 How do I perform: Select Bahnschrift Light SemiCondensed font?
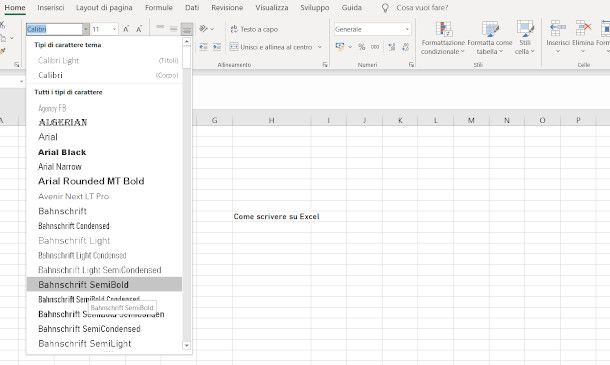click(x=104, y=270)
